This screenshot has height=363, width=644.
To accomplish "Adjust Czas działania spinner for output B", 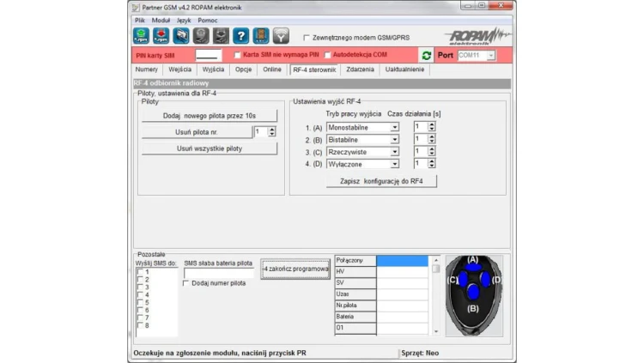I will point(431,139).
